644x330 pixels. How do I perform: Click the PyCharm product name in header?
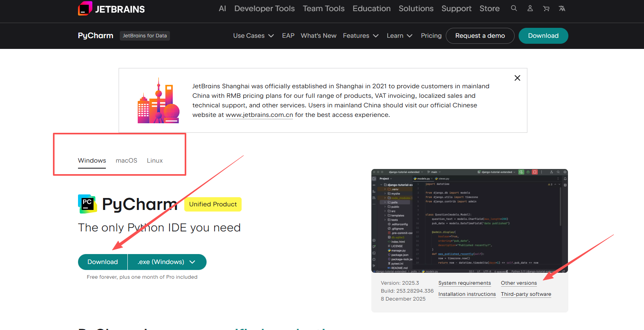(x=96, y=36)
